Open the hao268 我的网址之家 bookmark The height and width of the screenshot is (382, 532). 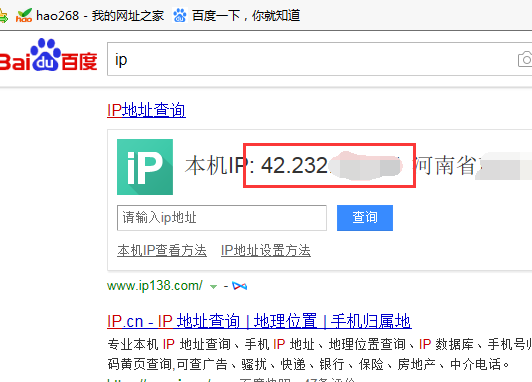click(x=90, y=15)
